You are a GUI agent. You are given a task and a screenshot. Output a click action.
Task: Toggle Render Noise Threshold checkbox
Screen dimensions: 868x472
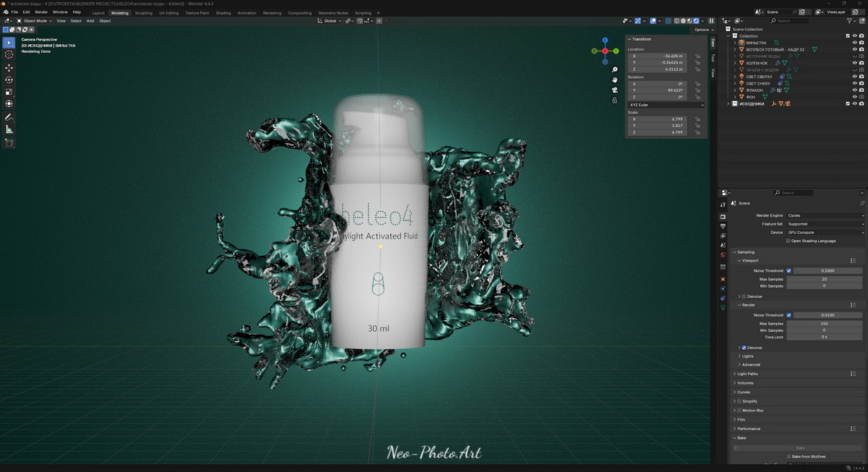click(788, 315)
